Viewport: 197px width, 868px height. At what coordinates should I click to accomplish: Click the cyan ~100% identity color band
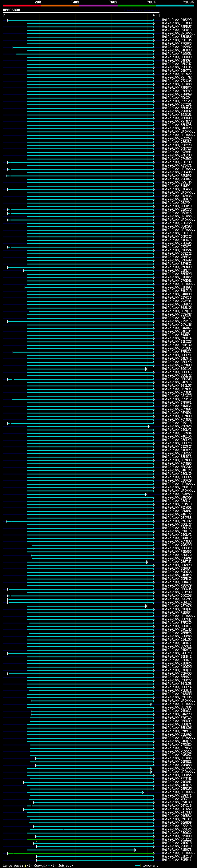175,6
